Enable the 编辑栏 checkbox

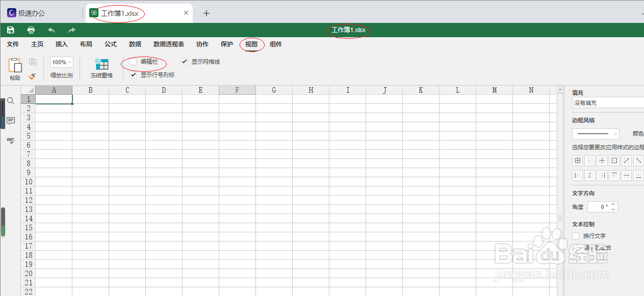pos(132,62)
